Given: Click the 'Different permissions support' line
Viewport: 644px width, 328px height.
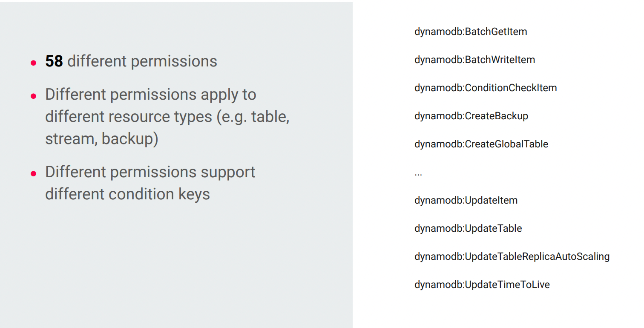Looking at the screenshot, I should click(x=150, y=172).
